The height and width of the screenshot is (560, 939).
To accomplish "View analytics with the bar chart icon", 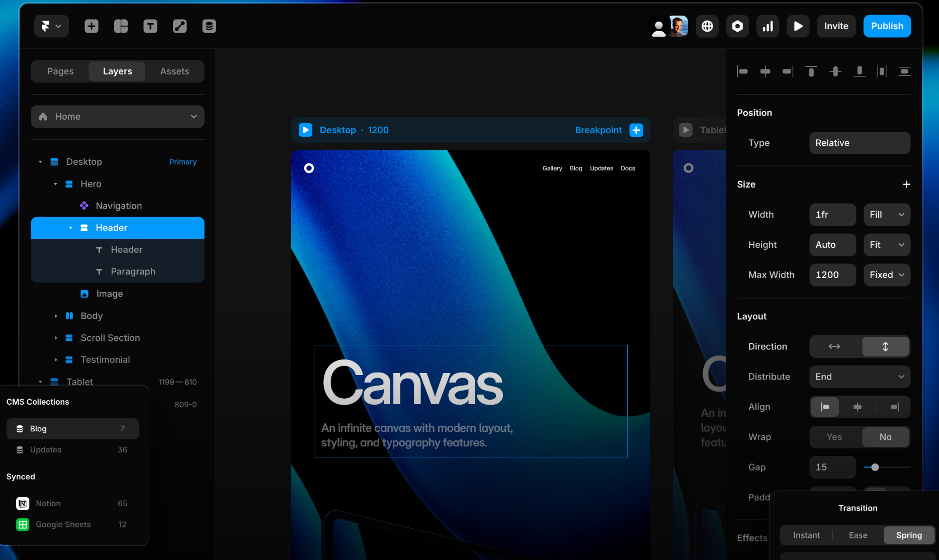I will pyautogui.click(x=767, y=26).
